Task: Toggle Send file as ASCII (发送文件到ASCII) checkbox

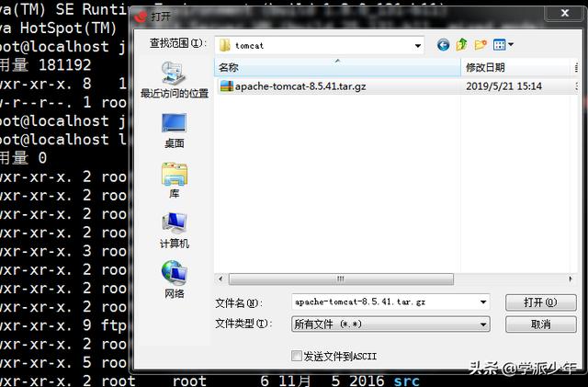Action: (296, 356)
